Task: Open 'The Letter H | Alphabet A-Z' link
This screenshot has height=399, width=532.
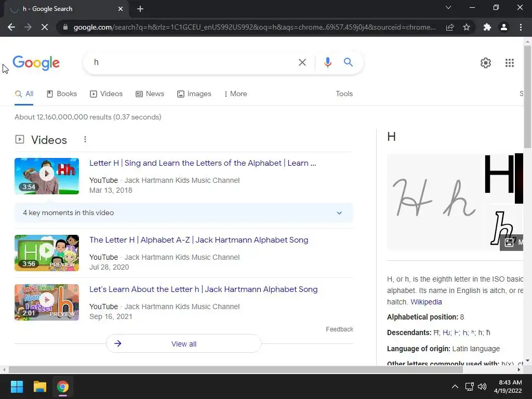Action: [x=199, y=240]
